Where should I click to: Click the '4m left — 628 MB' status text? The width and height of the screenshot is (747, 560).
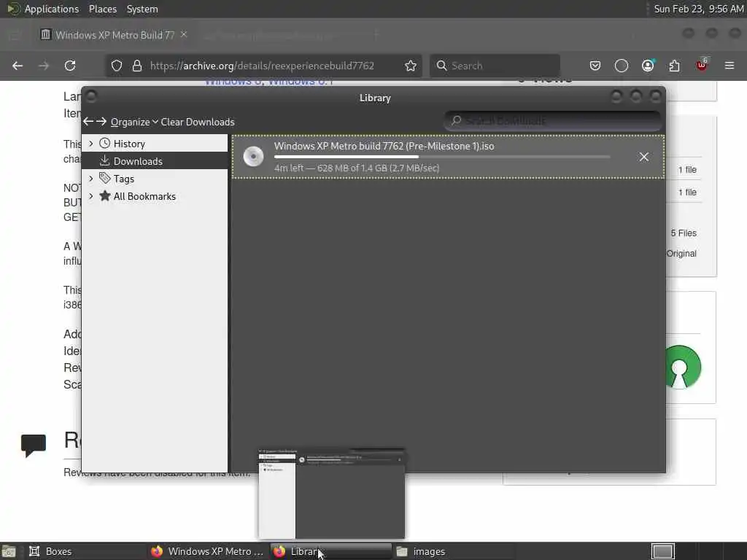point(356,168)
